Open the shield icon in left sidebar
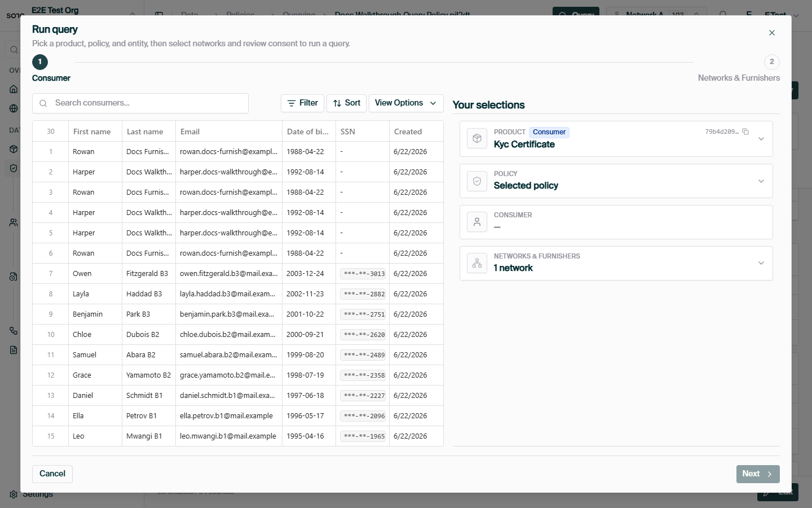The image size is (812, 508). [14, 168]
